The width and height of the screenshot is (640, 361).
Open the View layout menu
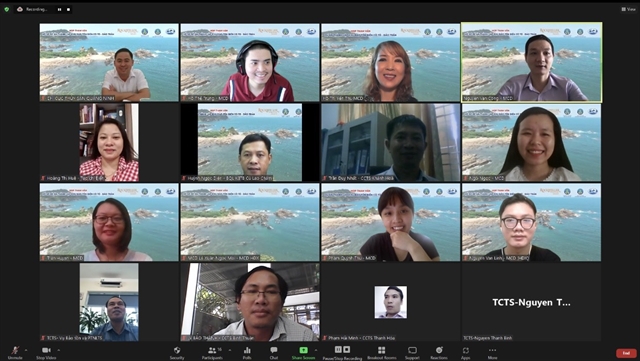[x=629, y=9]
